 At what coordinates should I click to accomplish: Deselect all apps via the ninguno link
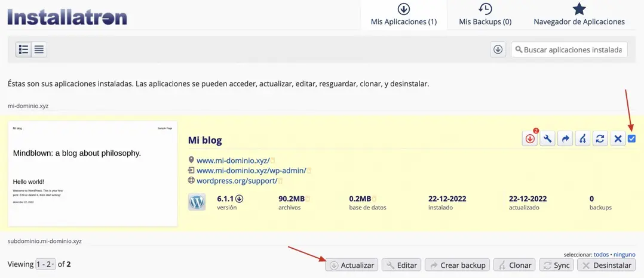tap(624, 255)
